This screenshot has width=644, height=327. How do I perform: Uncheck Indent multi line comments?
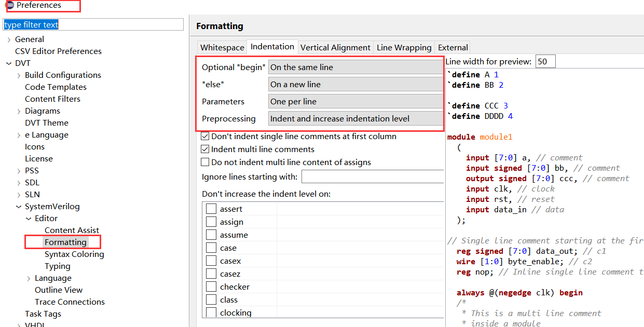point(205,149)
